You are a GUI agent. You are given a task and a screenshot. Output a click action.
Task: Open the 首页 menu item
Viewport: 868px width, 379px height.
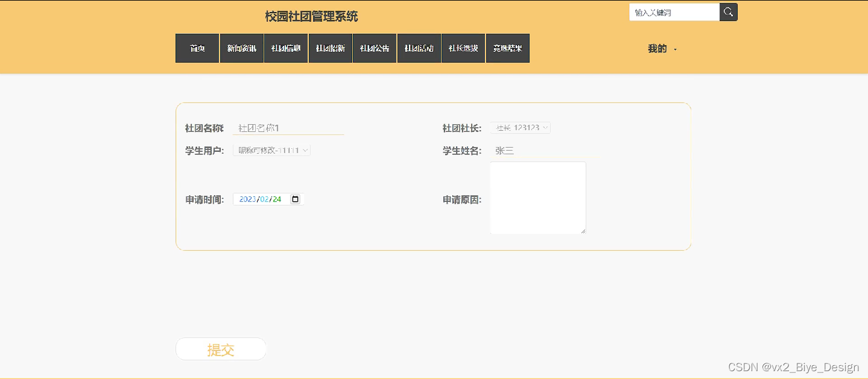197,48
